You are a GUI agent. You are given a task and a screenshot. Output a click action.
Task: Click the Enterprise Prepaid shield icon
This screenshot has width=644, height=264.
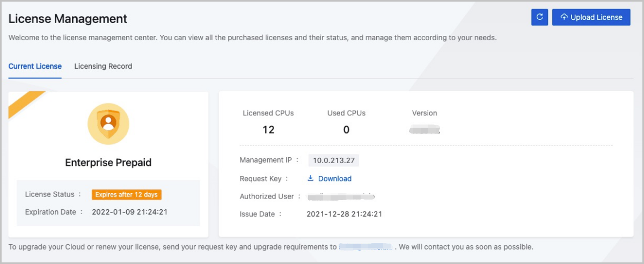pos(108,124)
